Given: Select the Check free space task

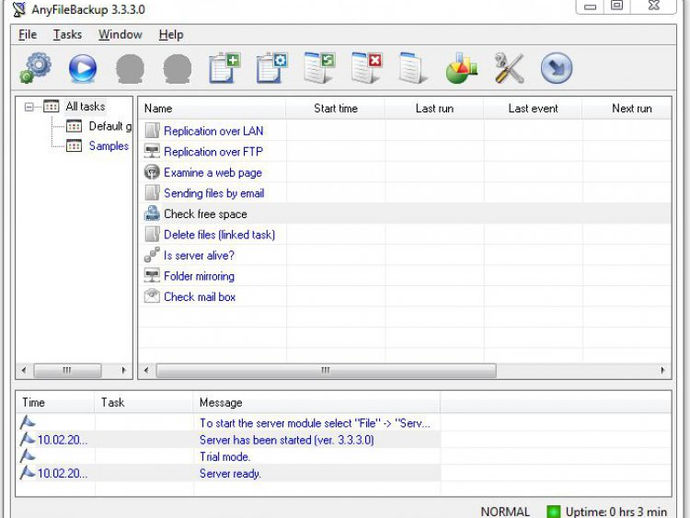Looking at the screenshot, I should pos(205,213).
